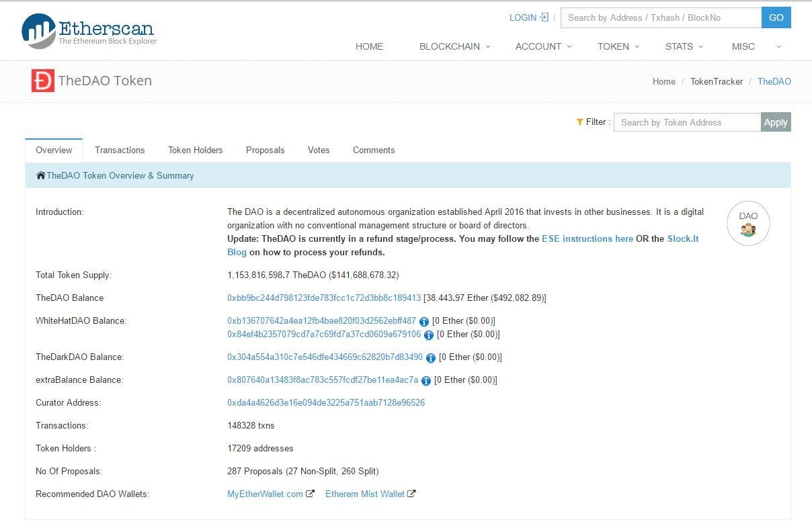812x528 pixels.
Task: Open the MyEtherWallet.com link
Action: pos(266,494)
